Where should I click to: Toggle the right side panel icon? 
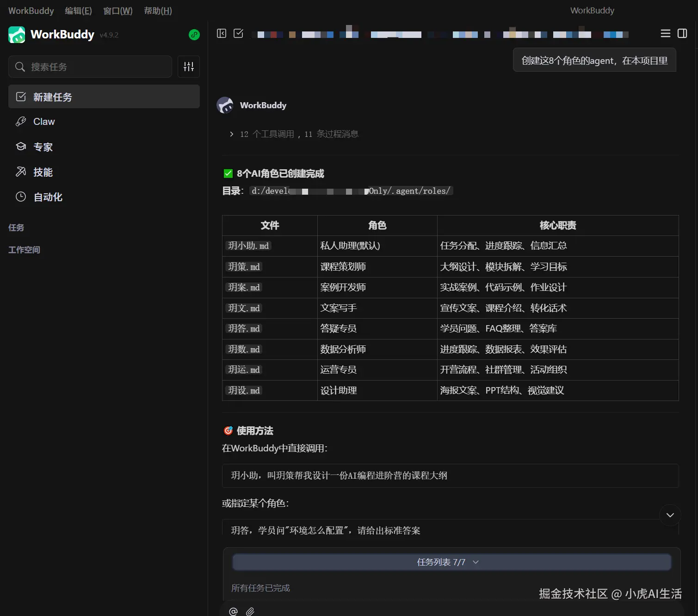682,33
